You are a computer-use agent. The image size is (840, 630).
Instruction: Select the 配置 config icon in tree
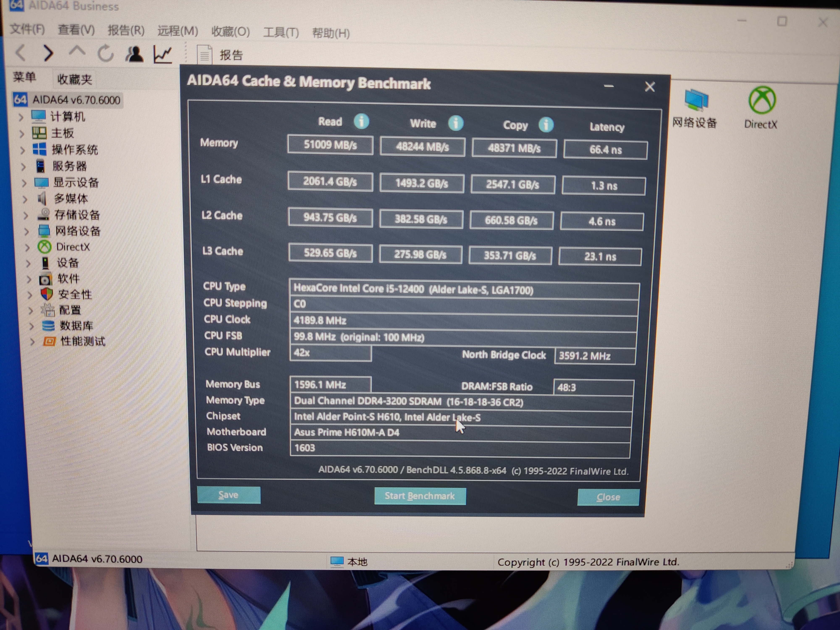click(48, 310)
